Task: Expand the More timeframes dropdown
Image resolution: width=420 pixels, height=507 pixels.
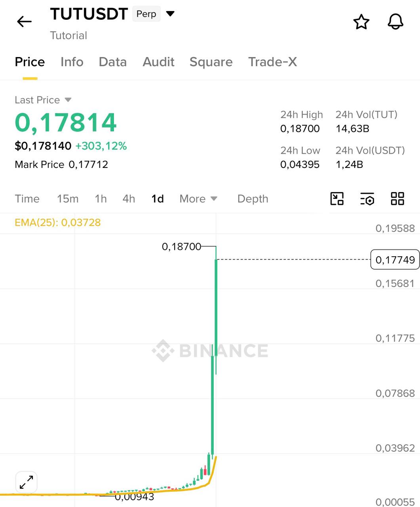Action: coord(198,198)
